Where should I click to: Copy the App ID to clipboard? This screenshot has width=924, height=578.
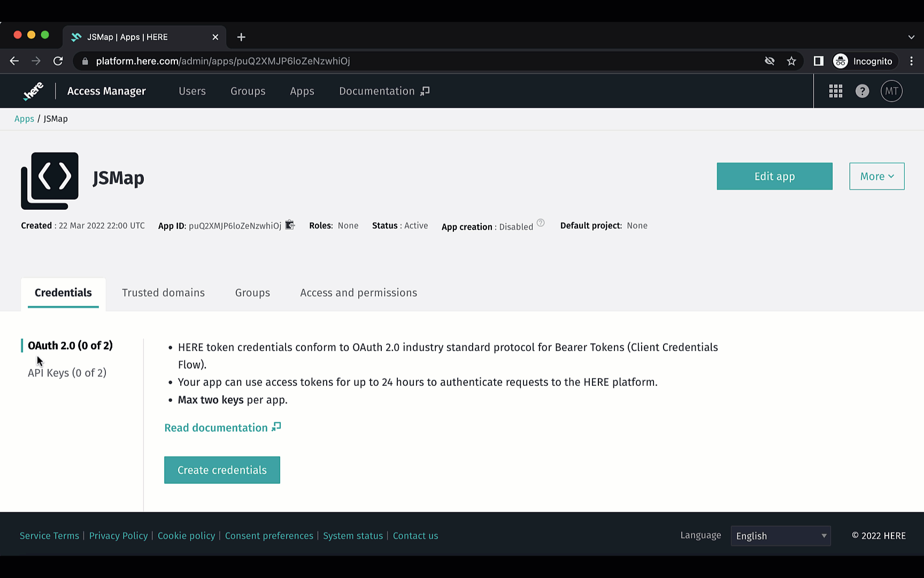290,225
